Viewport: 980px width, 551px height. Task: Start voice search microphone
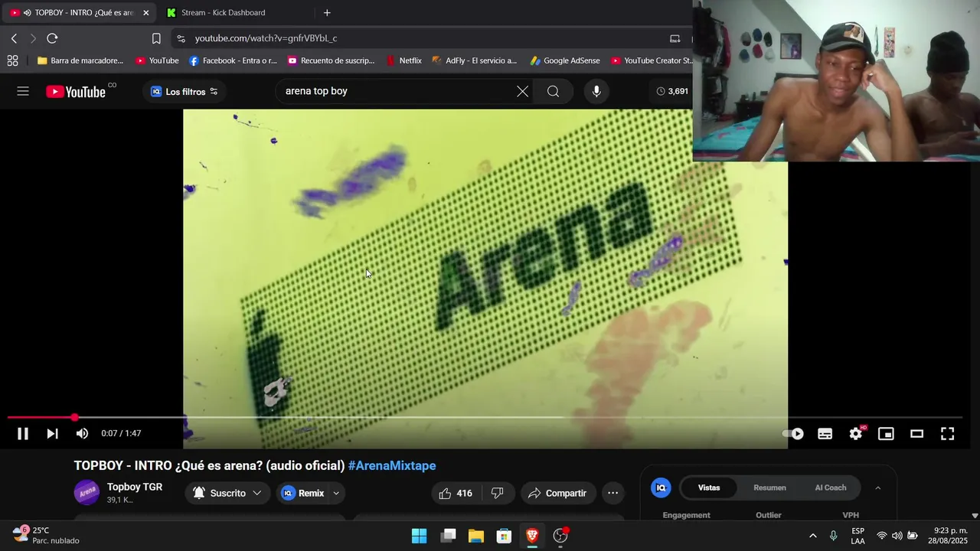click(596, 91)
